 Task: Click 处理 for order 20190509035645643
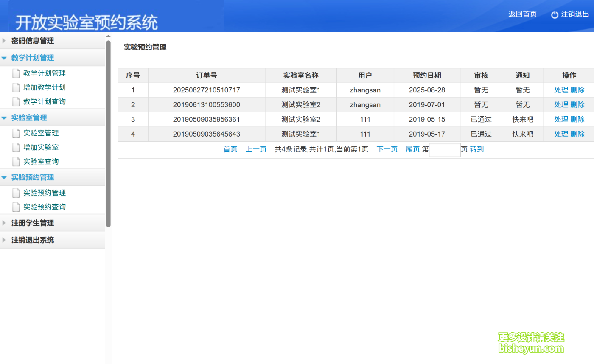pyautogui.click(x=561, y=134)
